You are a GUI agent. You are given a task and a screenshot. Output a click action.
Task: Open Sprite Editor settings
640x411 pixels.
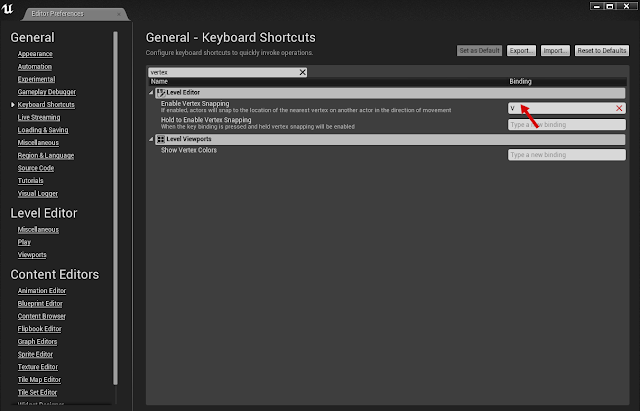click(x=35, y=354)
